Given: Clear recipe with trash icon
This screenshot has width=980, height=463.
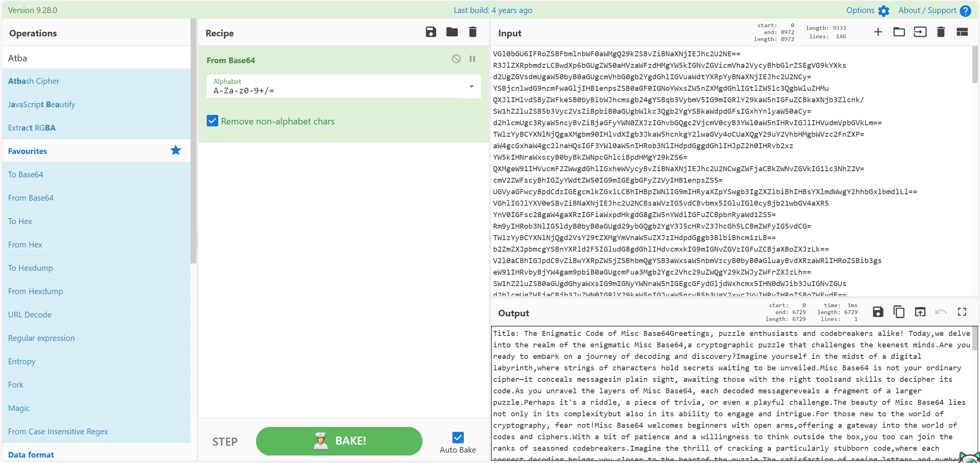Looking at the screenshot, I should pyautogui.click(x=473, y=32).
